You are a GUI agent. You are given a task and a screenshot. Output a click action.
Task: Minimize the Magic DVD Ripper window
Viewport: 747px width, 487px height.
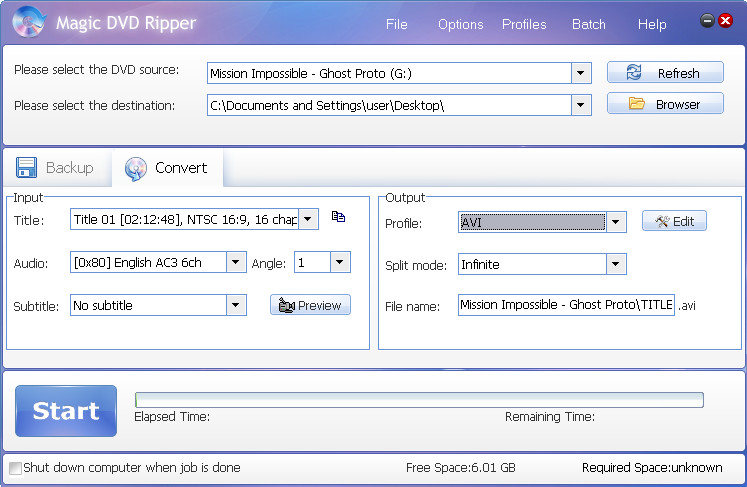707,20
